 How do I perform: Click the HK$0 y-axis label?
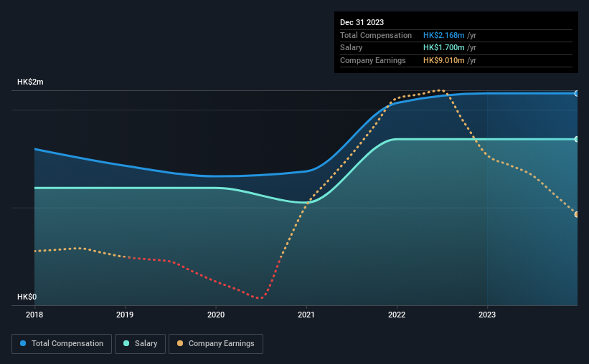point(27,297)
